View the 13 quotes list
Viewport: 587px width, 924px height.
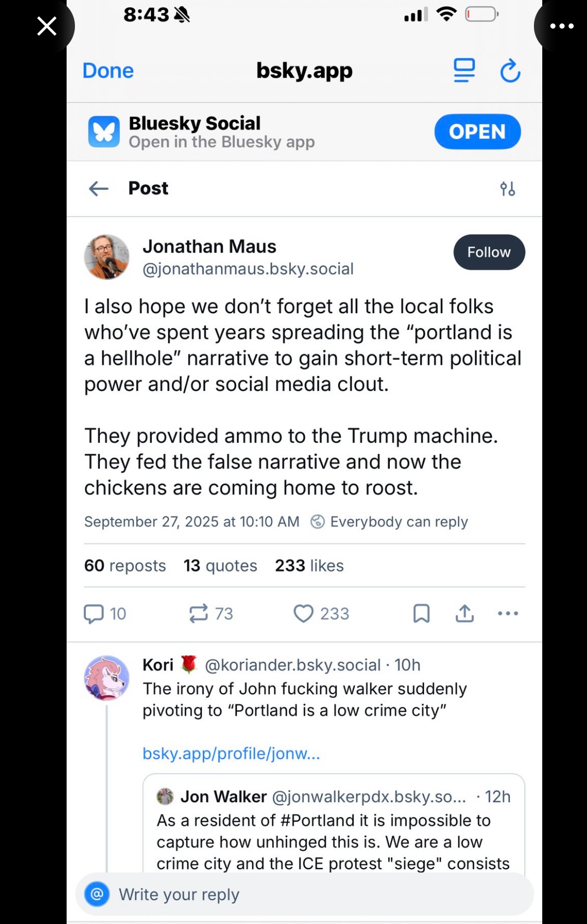220,566
